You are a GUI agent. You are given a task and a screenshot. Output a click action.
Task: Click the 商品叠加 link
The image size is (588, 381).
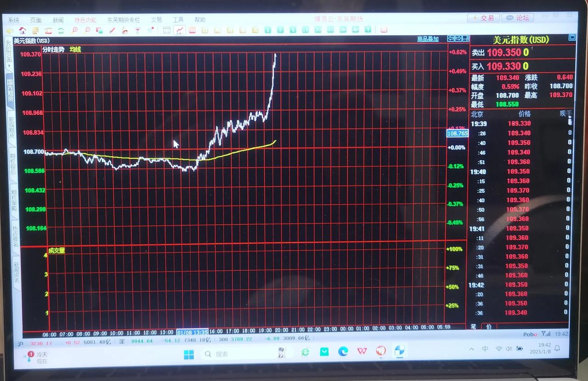tap(428, 39)
